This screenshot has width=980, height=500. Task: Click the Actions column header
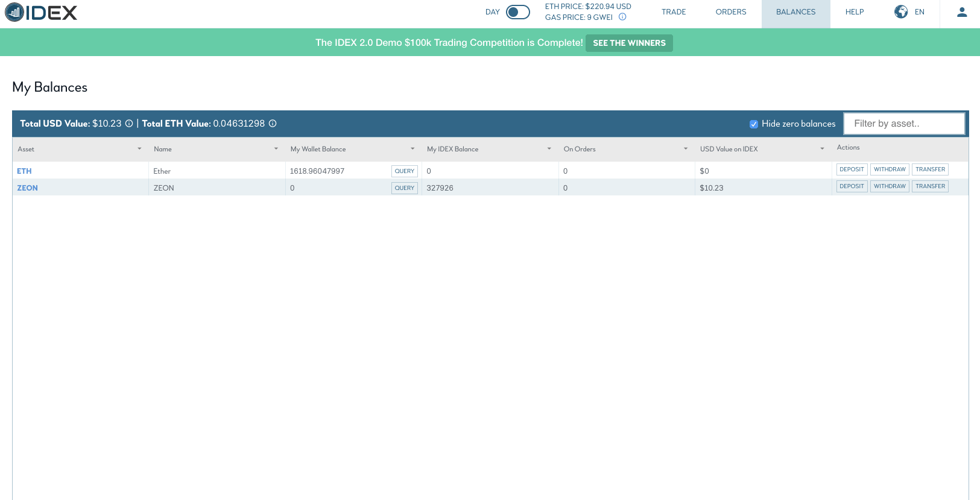(848, 148)
